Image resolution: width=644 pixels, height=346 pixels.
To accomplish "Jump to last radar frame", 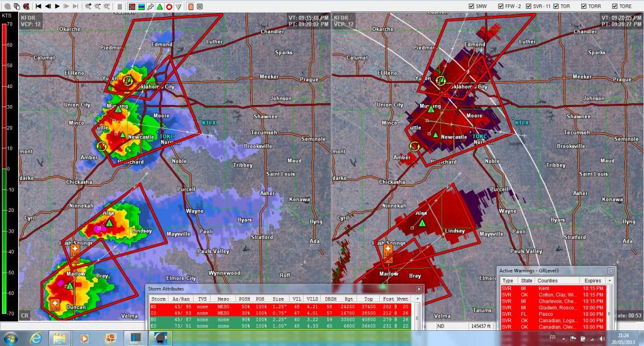I will [75, 6].
